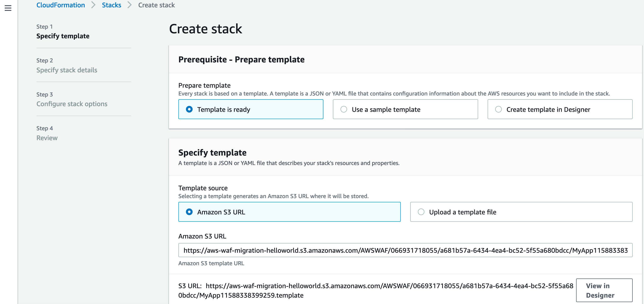Enable the Amazon S3 URL template source
Image resolution: width=644 pixels, height=304 pixels.
coord(190,212)
